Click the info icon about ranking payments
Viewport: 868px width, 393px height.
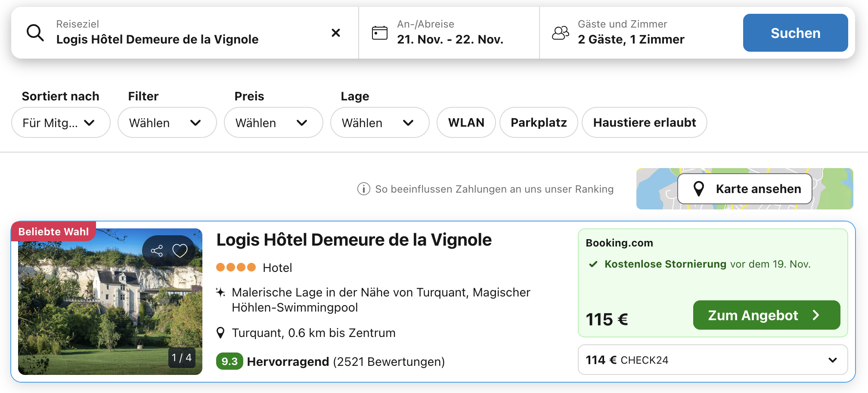pyautogui.click(x=363, y=189)
